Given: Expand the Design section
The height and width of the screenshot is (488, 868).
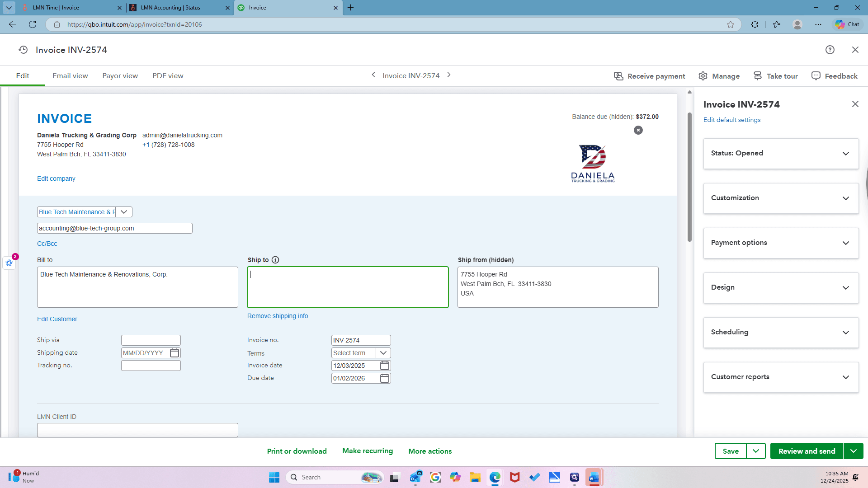Looking at the screenshot, I should [781, 288].
